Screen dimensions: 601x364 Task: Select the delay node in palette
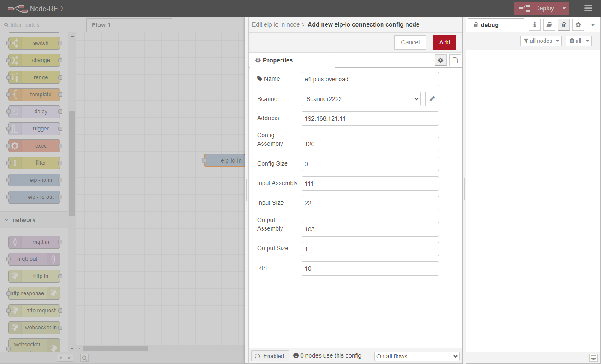click(x=34, y=112)
